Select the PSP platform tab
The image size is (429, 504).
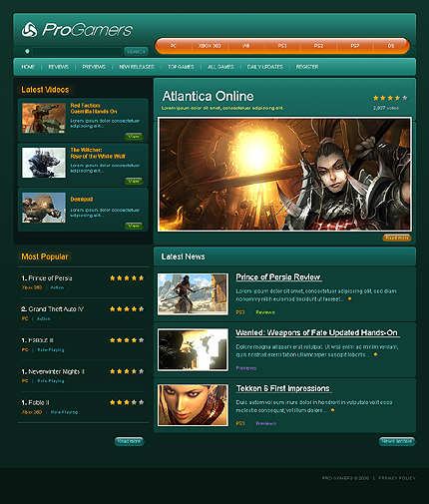(355, 46)
